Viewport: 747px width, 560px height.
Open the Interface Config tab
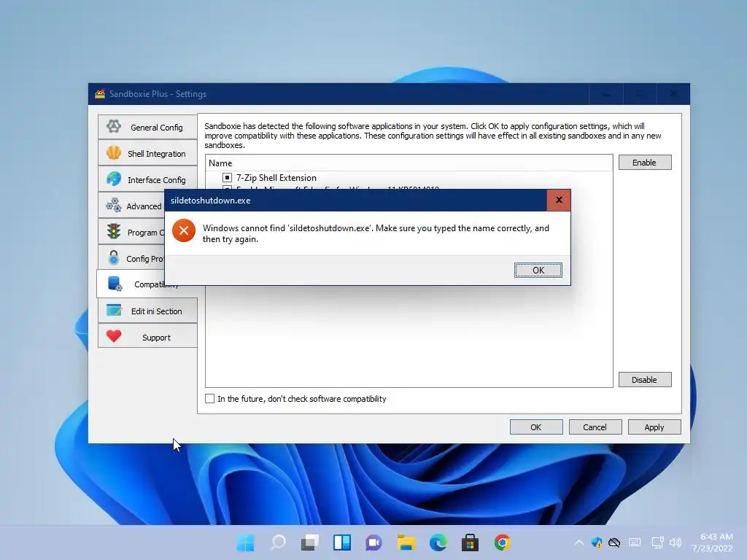[x=147, y=179]
